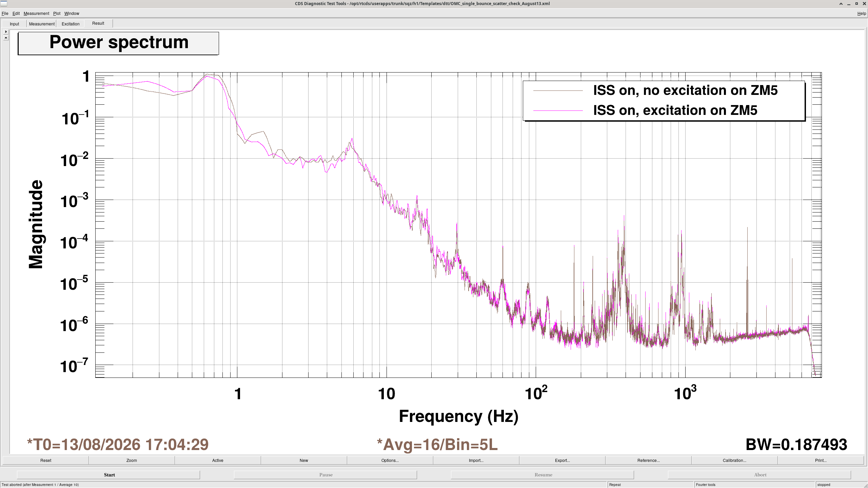Click the Start button
This screenshot has width=868, height=488.
[108, 475]
